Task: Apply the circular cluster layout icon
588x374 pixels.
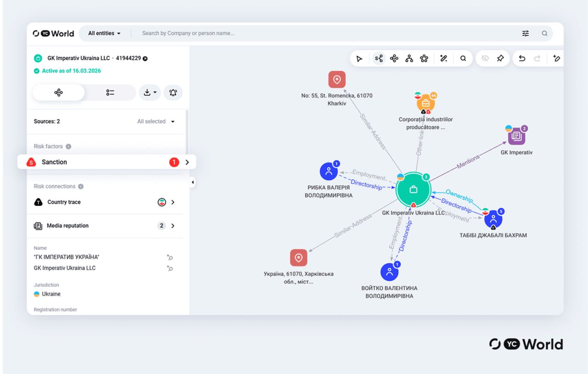Action: (x=424, y=58)
